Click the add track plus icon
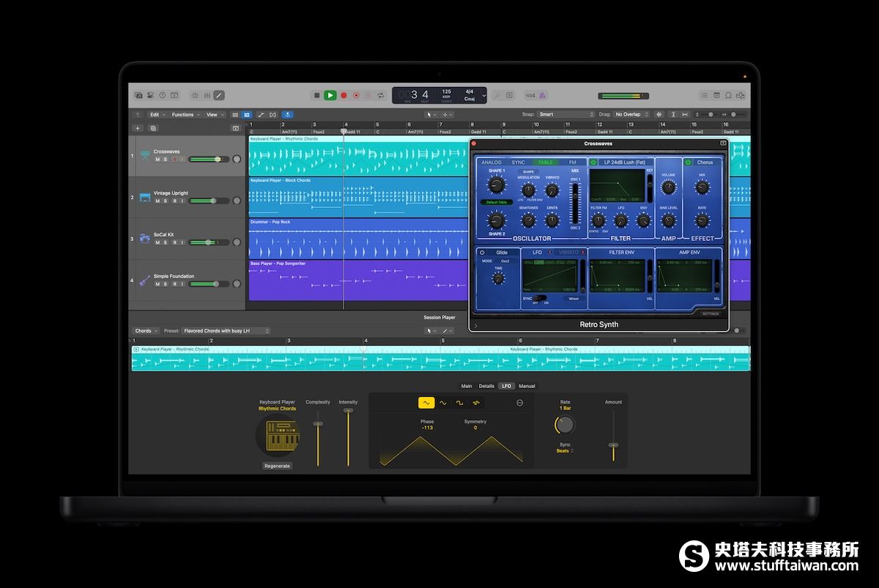 point(137,128)
